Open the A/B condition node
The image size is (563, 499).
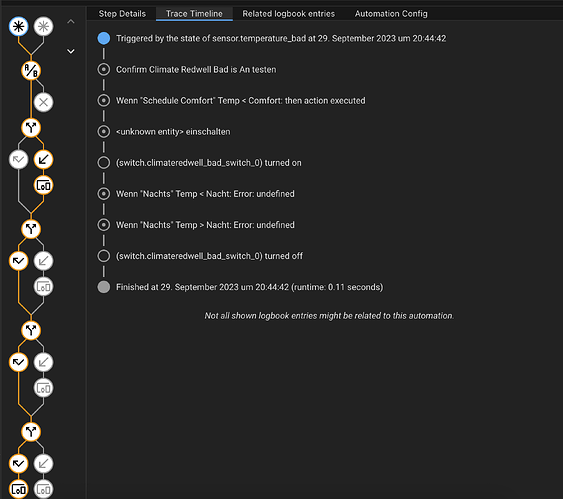(x=31, y=70)
